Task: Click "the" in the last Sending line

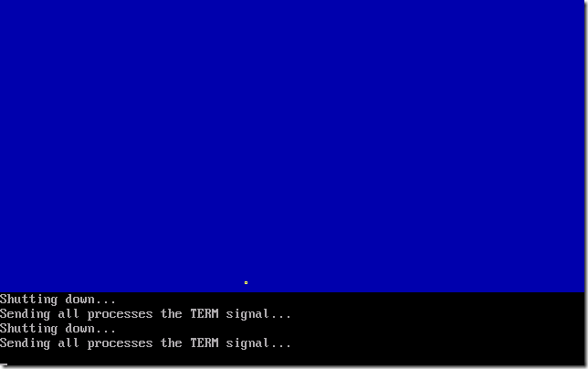Action: 172,343
